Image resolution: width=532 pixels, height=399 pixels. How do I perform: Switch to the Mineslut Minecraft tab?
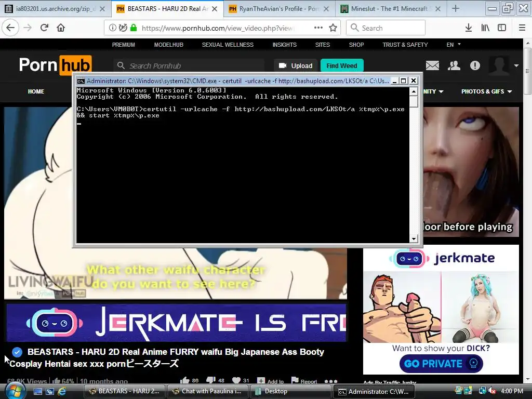click(x=391, y=9)
